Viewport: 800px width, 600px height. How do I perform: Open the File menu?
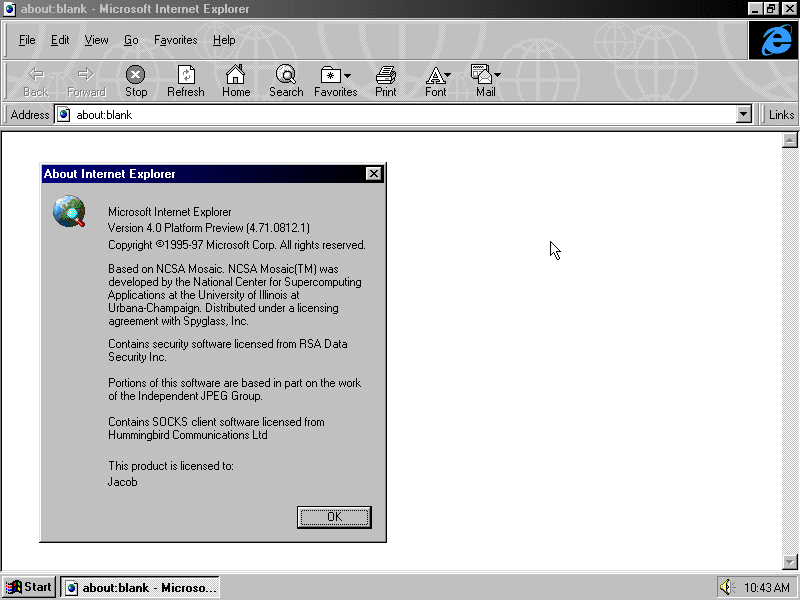27,40
